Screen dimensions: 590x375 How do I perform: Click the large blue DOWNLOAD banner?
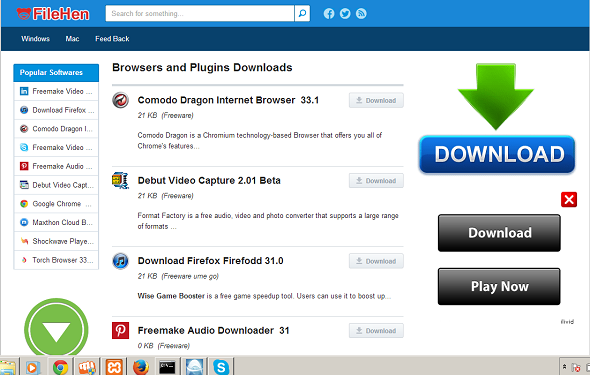tap(497, 154)
